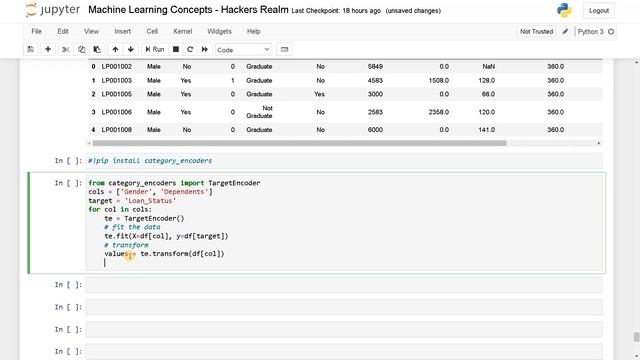Image resolution: width=640 pixels, height=360 pixels.
Task: Click the dataframe scrollbar right arrow
Action: click(599, 143)
